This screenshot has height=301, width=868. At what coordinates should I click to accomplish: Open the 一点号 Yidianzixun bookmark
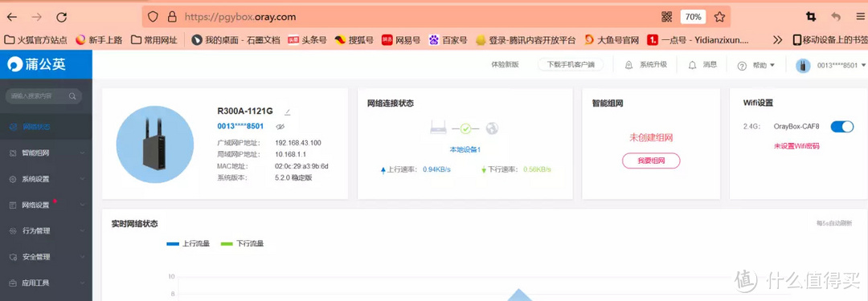coord(698,40)
